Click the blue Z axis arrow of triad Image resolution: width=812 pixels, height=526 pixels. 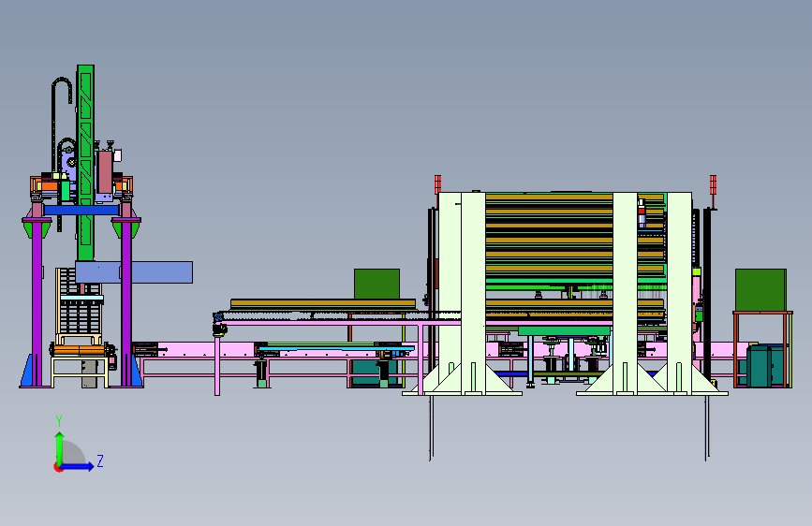point(78,466)
